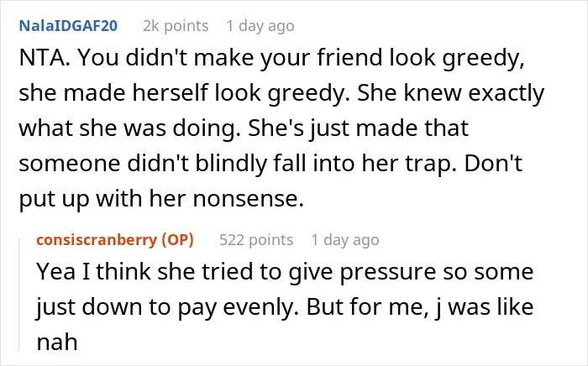Open the OP reply's '1 day ago' timestamp

click(x=345, y=240)
